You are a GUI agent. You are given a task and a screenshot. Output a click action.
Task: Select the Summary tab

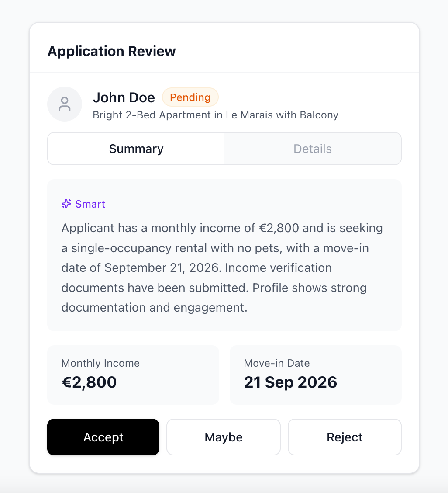[136, 149]
